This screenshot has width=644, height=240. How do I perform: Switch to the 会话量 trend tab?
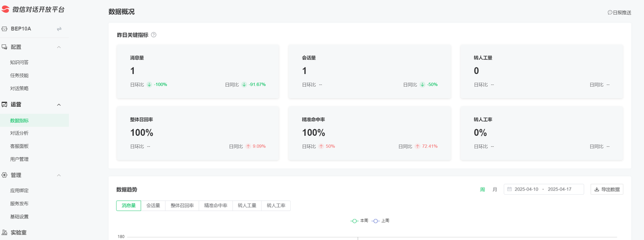153,205
